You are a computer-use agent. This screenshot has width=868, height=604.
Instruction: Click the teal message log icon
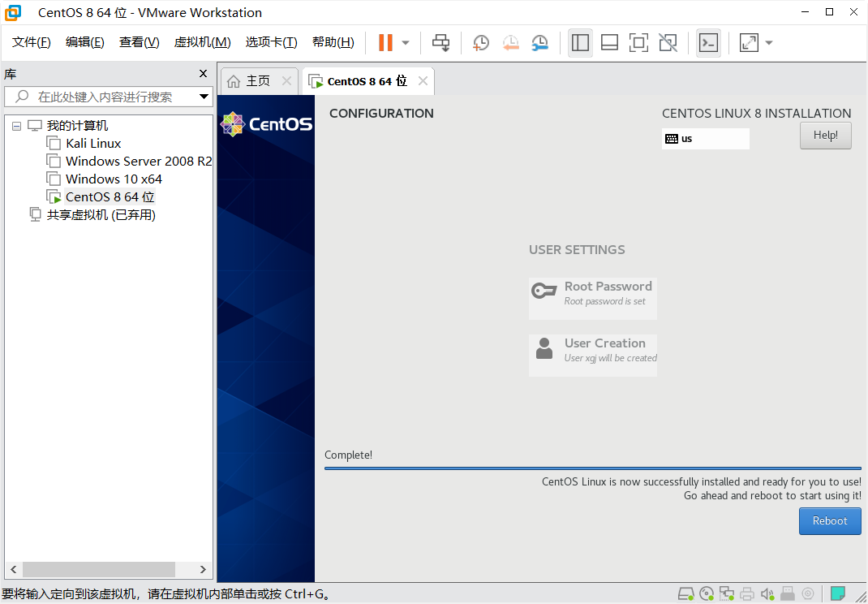pos(838,594)
